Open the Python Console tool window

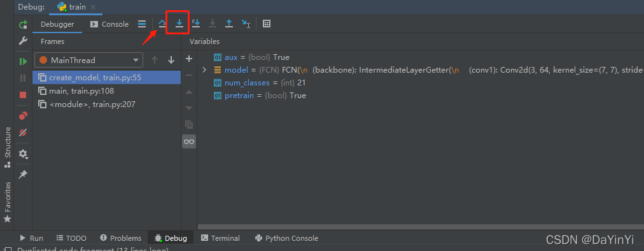[286, 238]
